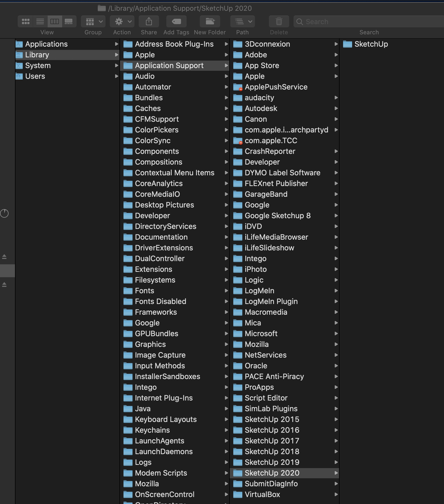
Task: Click the Logs folder icon
Action: (x=128, y=462)
